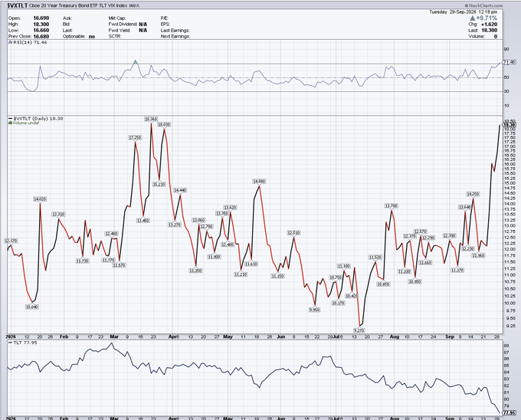Click the Fwd Dividend N/A value

pyautogui.click(x=143, y=25)
